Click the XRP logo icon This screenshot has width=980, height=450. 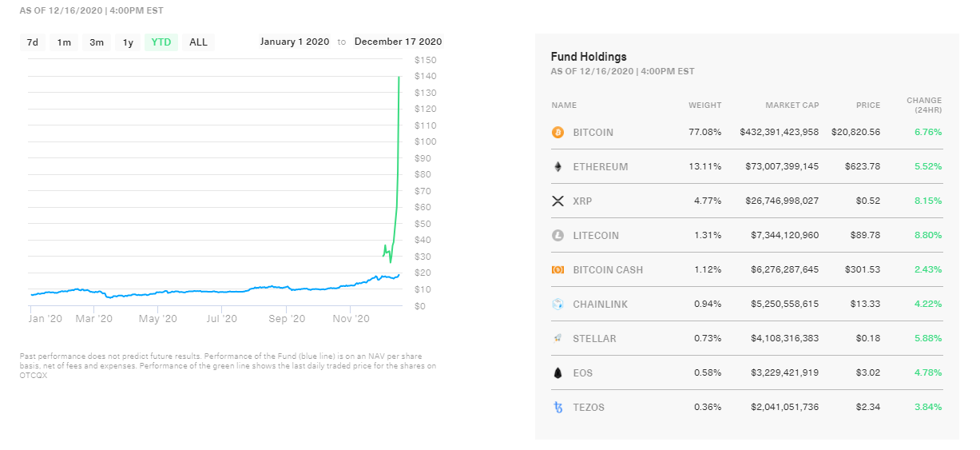click(x=557, y=201)
